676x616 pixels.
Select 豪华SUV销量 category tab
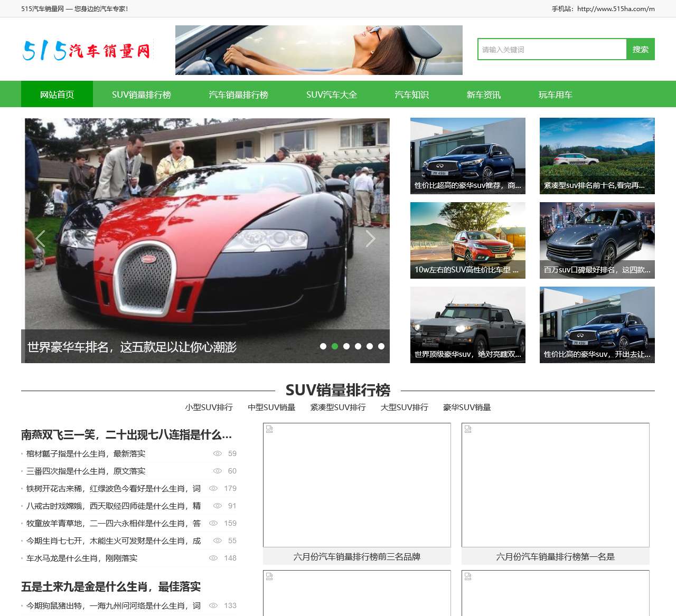click(467, 407)
